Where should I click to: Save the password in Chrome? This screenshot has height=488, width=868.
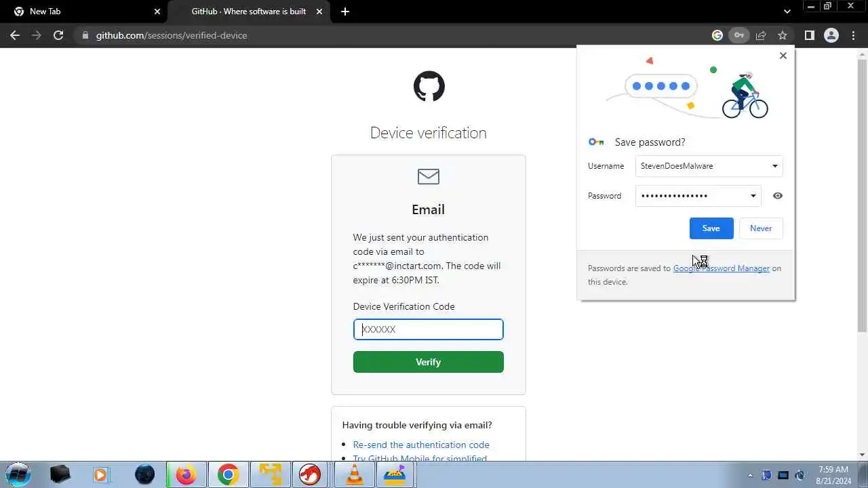coord(711,228)
